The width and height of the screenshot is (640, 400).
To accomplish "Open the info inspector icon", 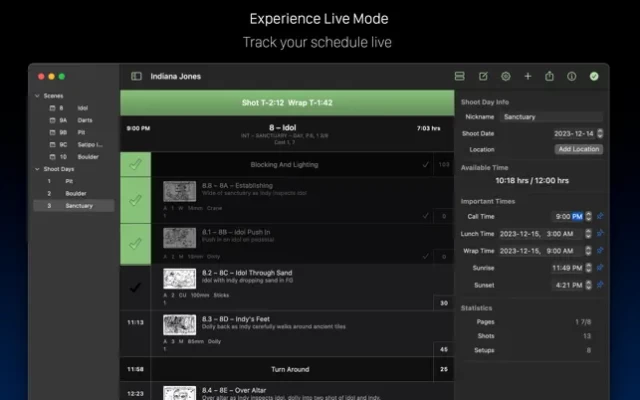I will point(571,76).
